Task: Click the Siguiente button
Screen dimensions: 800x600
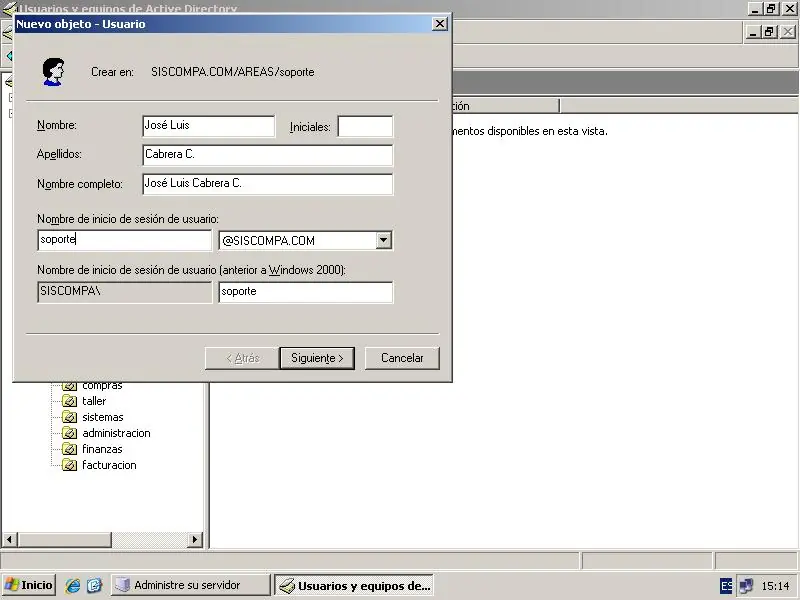Action: click(317, 358)
